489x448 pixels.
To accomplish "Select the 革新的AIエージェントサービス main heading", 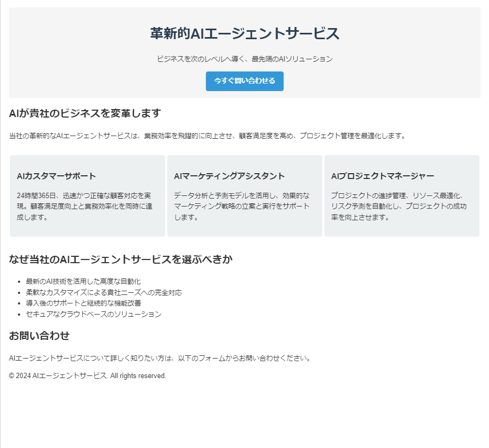I will pos(245,33).
